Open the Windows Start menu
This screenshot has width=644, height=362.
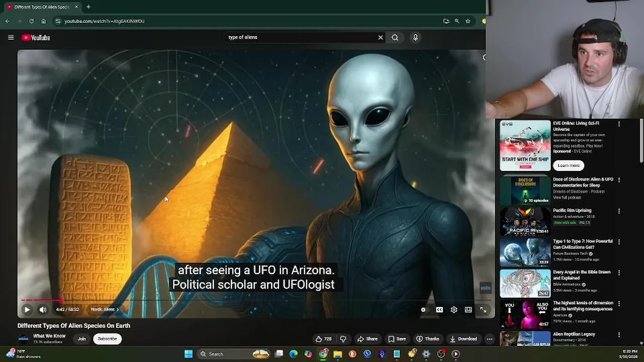click(x=188, y=354)
